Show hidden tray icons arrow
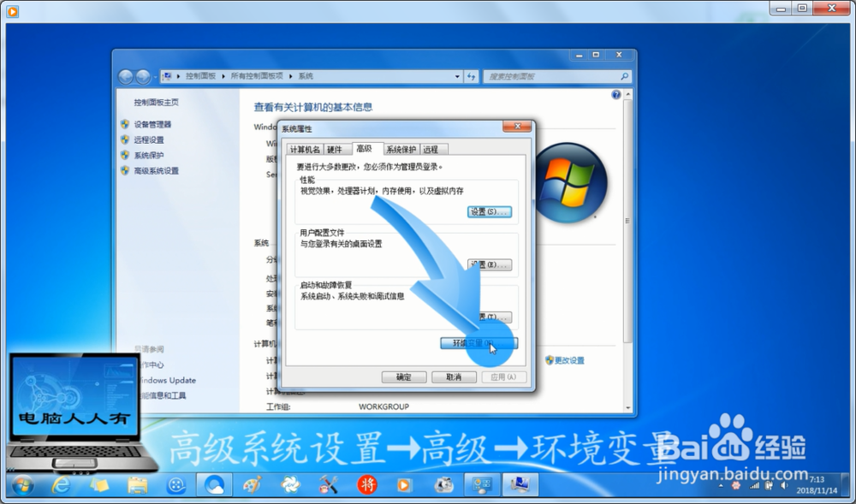 pyautogui.click(x=721, y=485)
